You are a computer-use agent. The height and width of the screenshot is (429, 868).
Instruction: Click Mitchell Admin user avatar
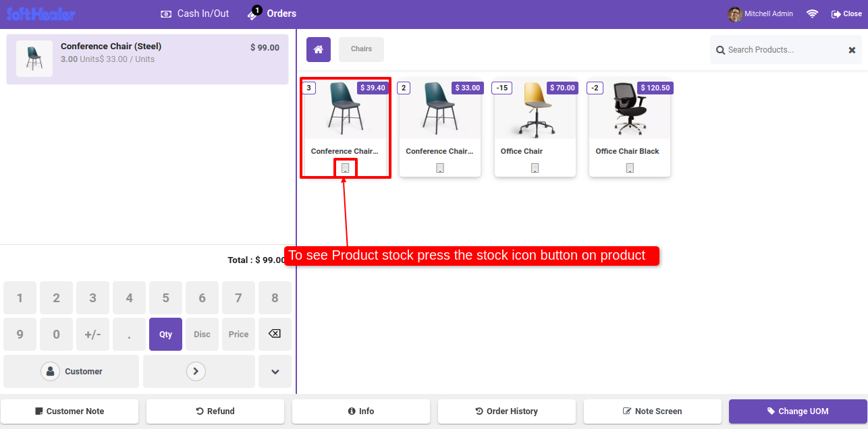pos(734,13)
